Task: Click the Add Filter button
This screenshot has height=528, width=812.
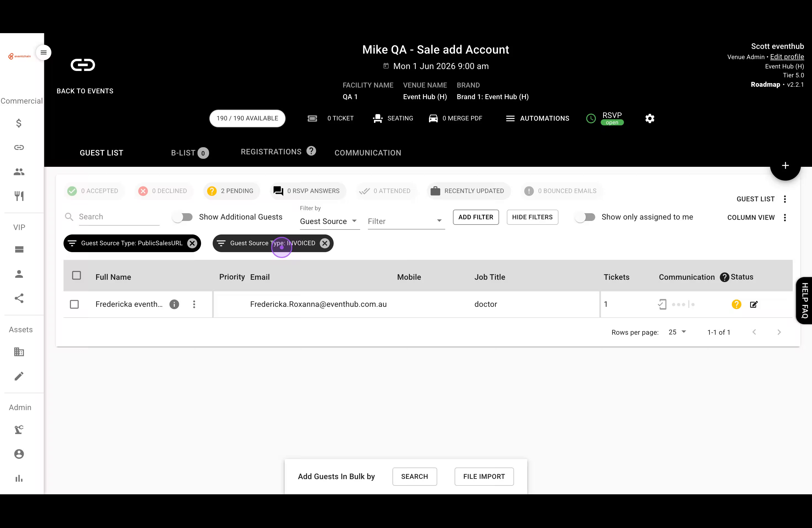Action: tap(476, 217)
